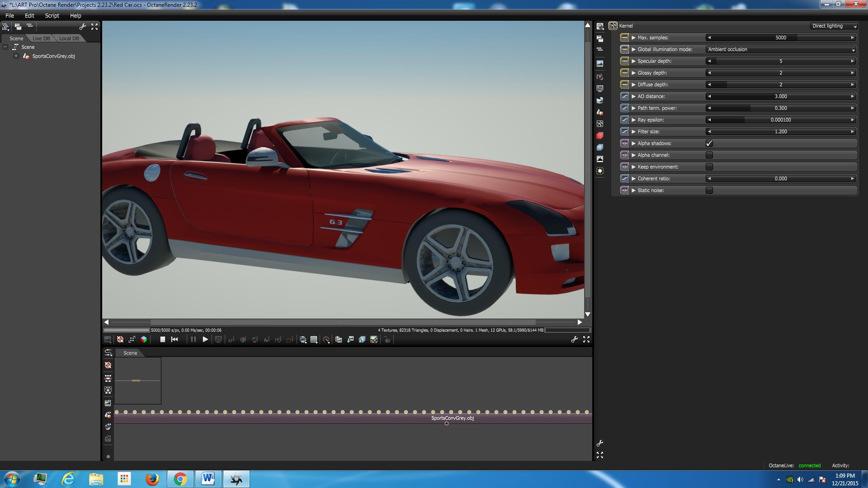
Task: Click the red cube icon in right sidebar
Action: tap(600, 136)
